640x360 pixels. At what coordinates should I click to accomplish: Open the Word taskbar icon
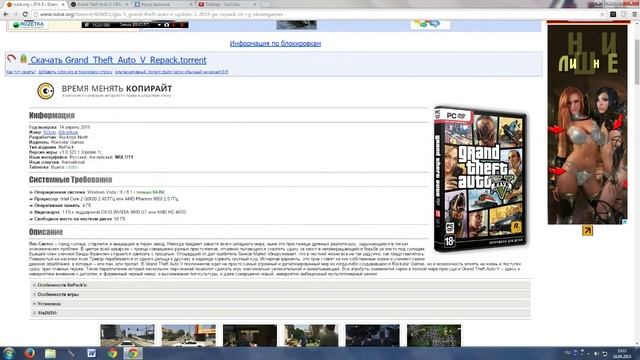coord(91,353)
